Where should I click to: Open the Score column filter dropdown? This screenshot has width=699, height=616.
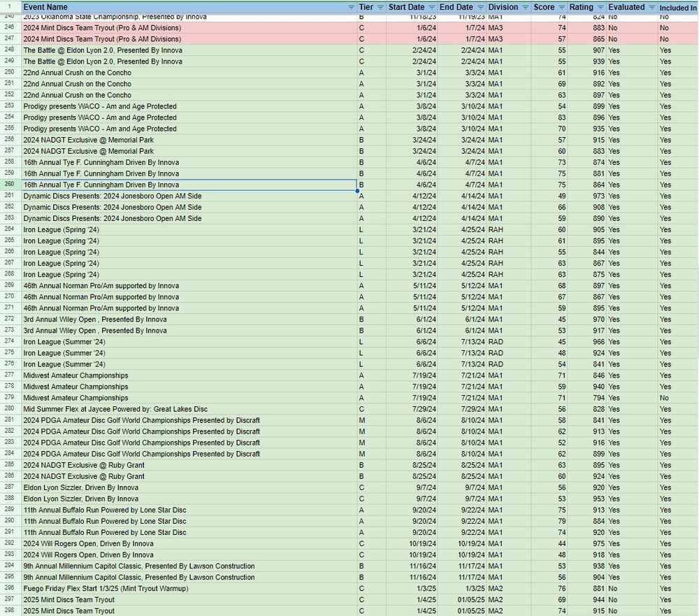coord(561,7)
